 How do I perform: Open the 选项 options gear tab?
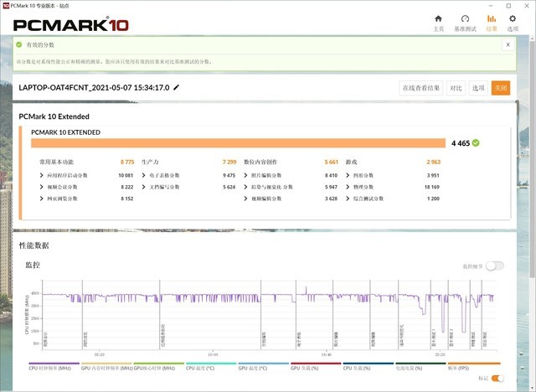[x=513, y=23]
